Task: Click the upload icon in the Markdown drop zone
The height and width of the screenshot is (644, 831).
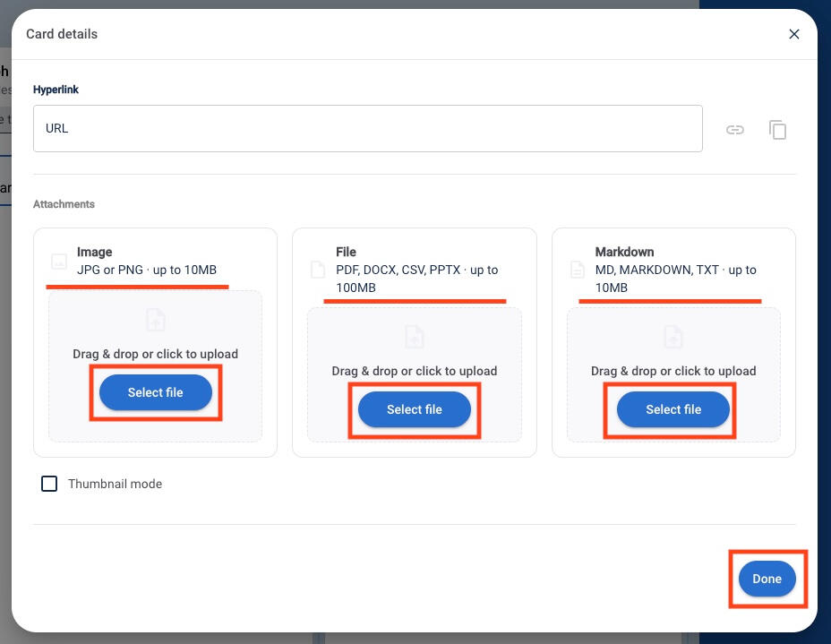Action: tap(673, 337)
